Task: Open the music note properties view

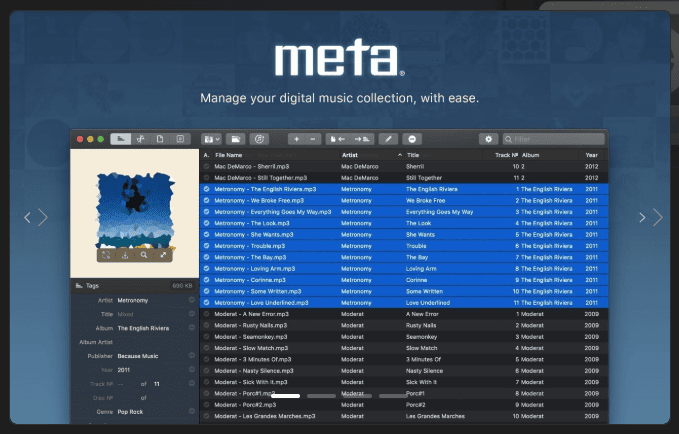Action: pyautogui.click(x=141, y=139)
